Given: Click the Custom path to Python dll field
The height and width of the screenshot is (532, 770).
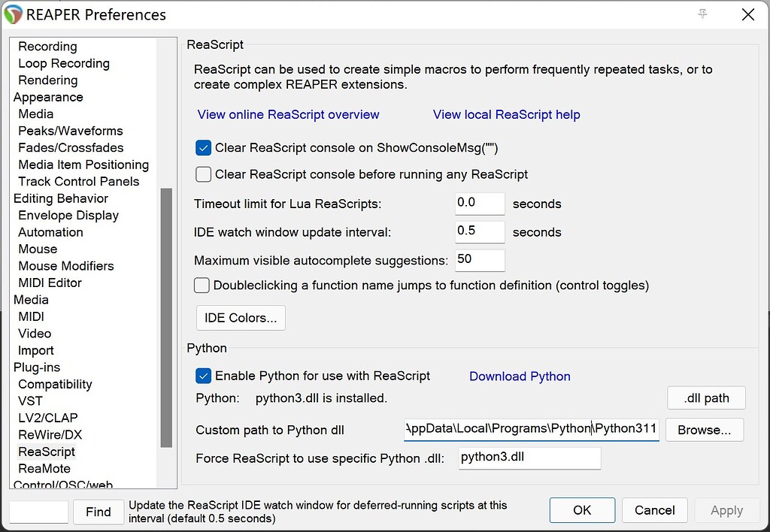Looking at the screenshot, I should coord(532,429).
